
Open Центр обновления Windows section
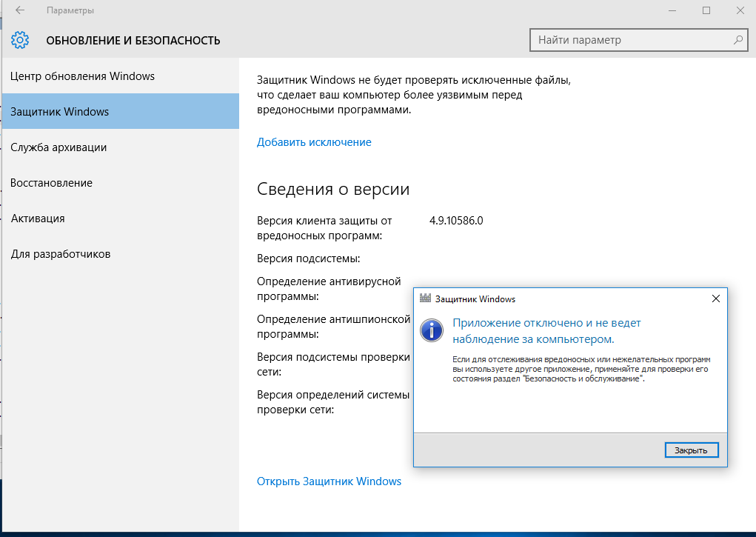[x=82, y=76]
